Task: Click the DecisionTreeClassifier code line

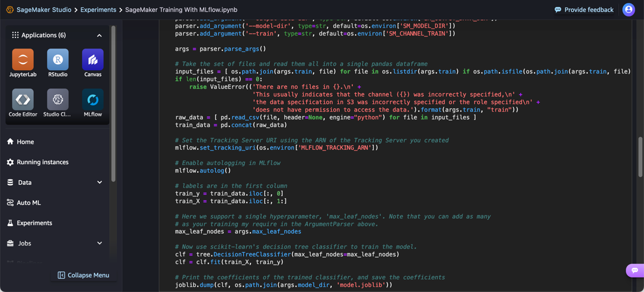Action: tap(287, 254)
